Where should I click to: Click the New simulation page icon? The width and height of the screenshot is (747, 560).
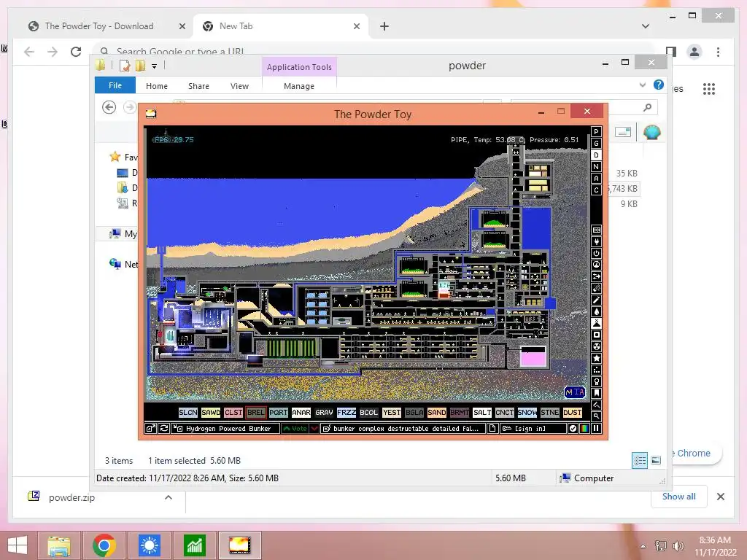[492, 428]
